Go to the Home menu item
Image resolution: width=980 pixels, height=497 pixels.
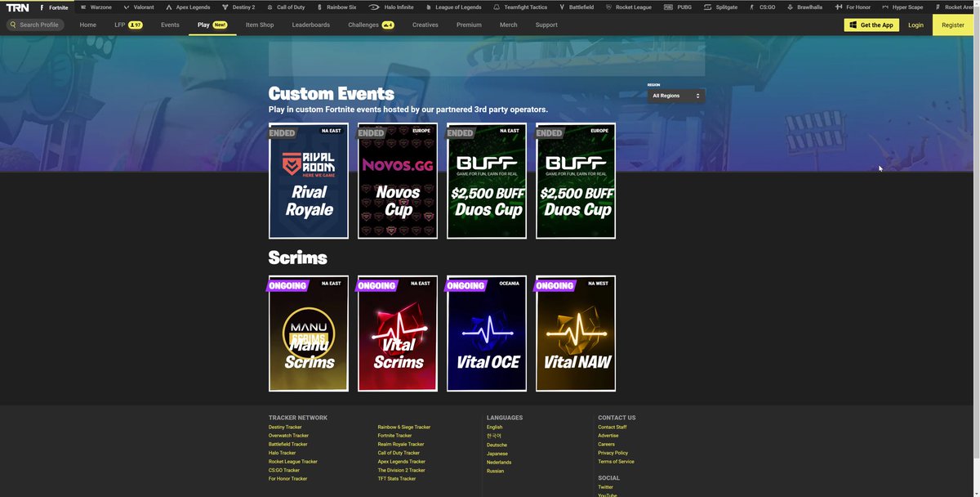pos(87,25)
